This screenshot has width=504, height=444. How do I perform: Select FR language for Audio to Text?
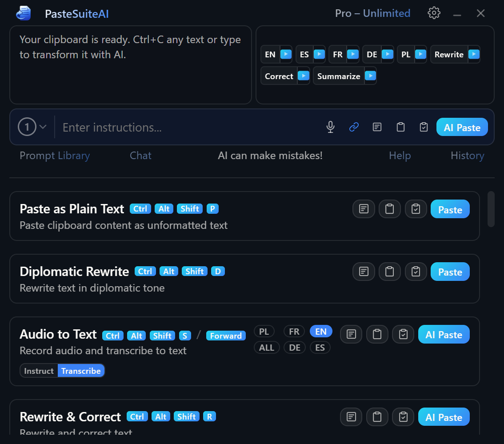294,332
